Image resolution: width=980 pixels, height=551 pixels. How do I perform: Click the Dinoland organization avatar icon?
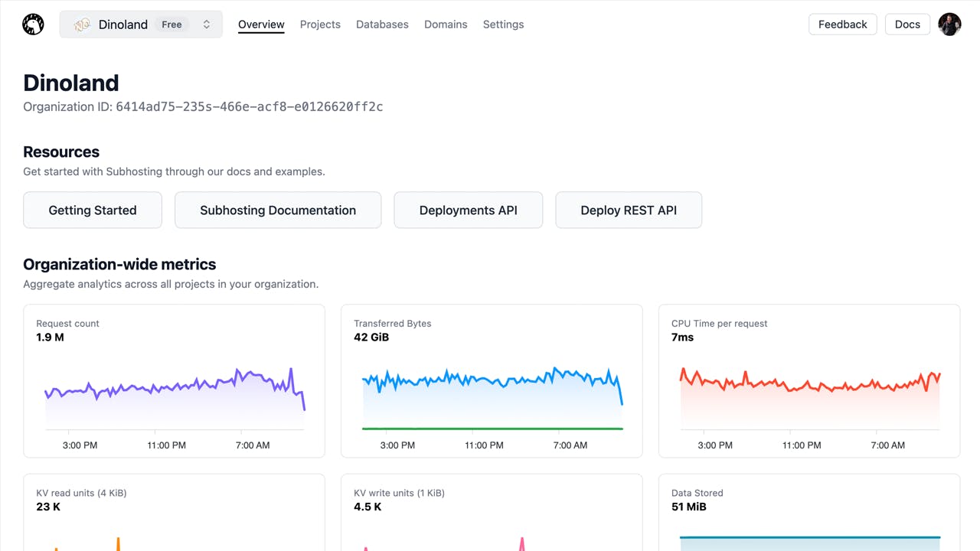[x=82, y=24]
